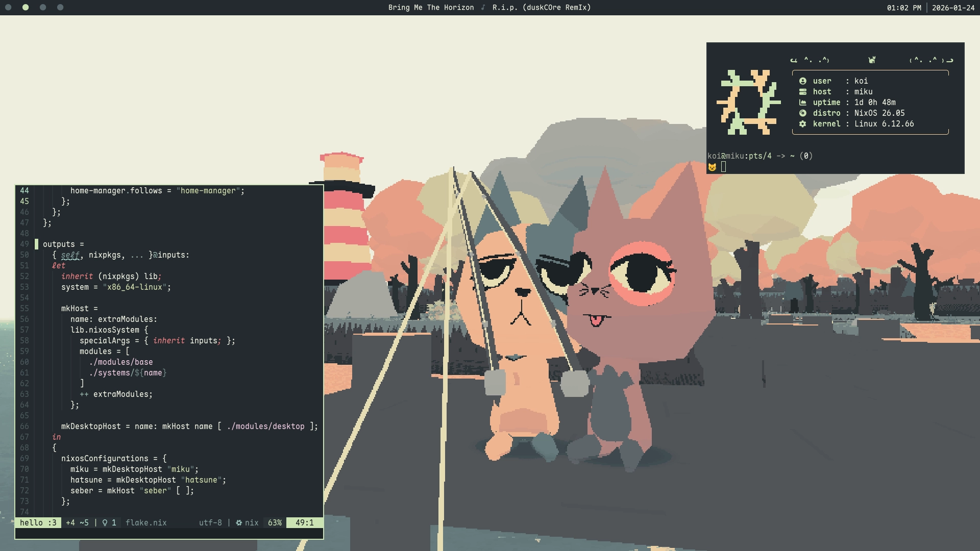Viewport: 980px width, 551px height.
Task: Click the uptime chart icon in fastfetch
Action: (x=802, y=102)
